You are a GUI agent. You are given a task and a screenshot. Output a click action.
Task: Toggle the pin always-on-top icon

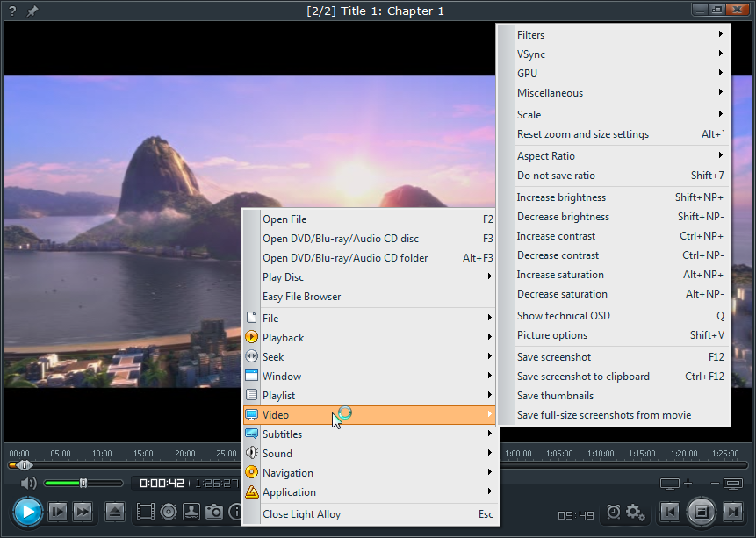tap(32, 11)
